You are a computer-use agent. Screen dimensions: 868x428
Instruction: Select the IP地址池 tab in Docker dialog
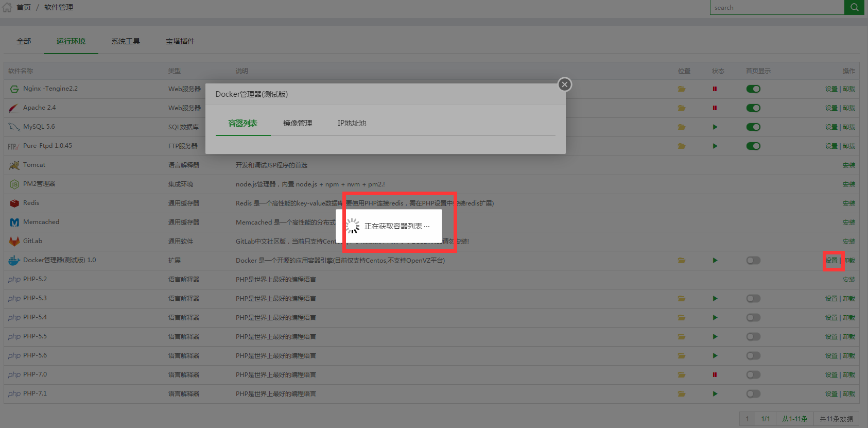click(352, 123)
